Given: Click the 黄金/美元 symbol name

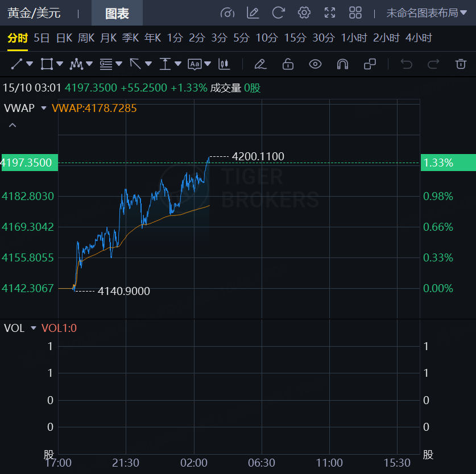Looking at the screenshot, I should [34, 13].
